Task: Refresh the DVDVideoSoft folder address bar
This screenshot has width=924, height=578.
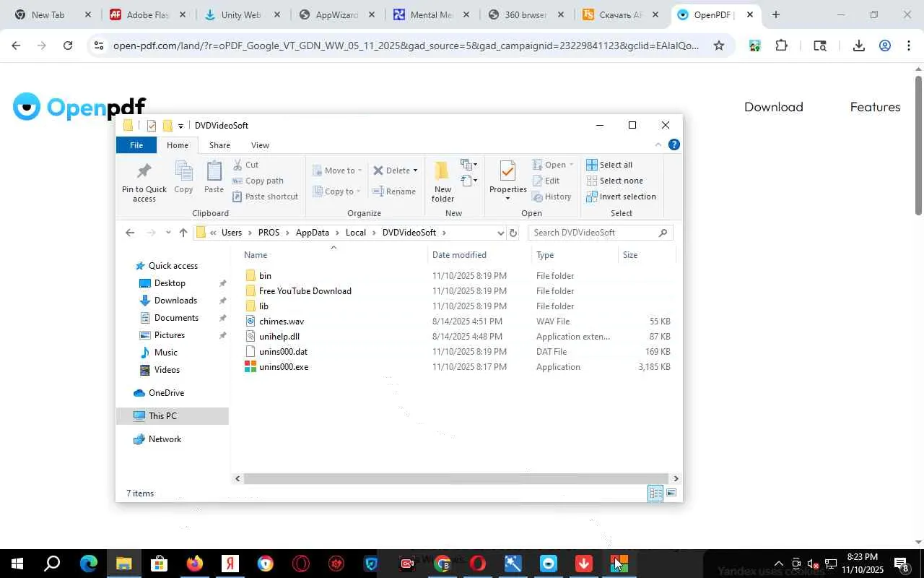Action: pyautogui.click(x=513, y=233)
